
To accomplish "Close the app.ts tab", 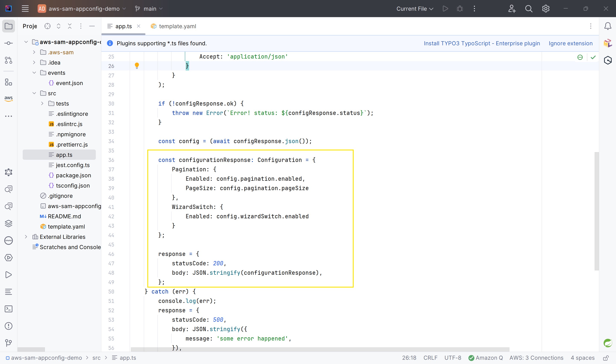I will coord(139,26).
